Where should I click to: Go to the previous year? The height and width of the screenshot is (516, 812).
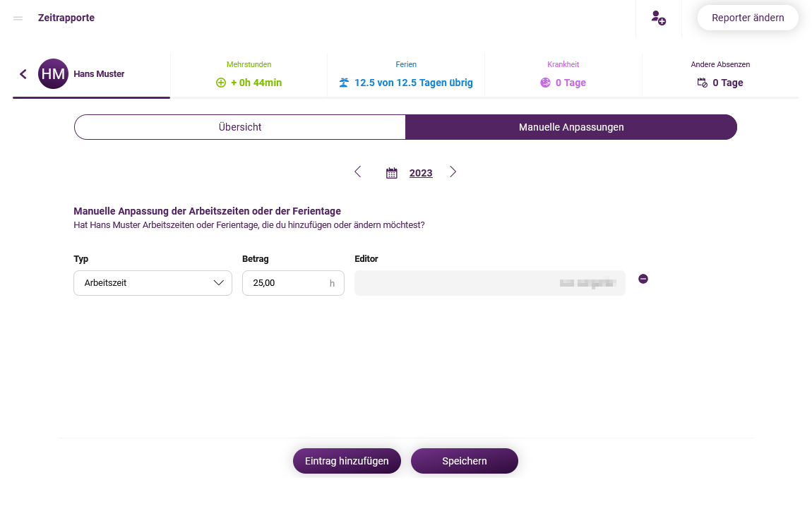coord(358,172)
